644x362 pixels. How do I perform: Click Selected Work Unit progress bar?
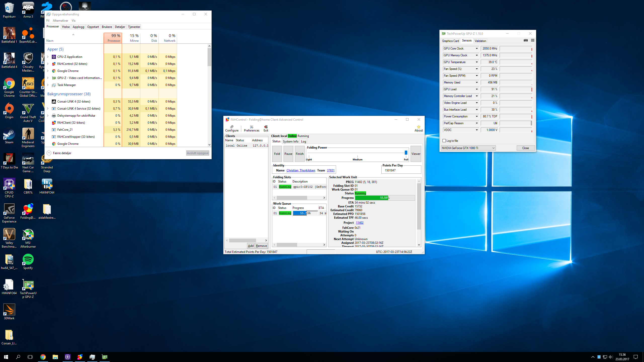point(385,198)
